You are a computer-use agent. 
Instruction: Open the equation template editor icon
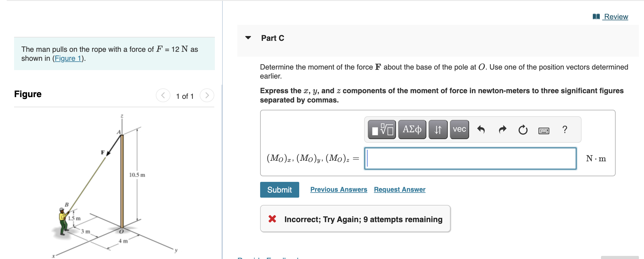(x=382, y=129)
